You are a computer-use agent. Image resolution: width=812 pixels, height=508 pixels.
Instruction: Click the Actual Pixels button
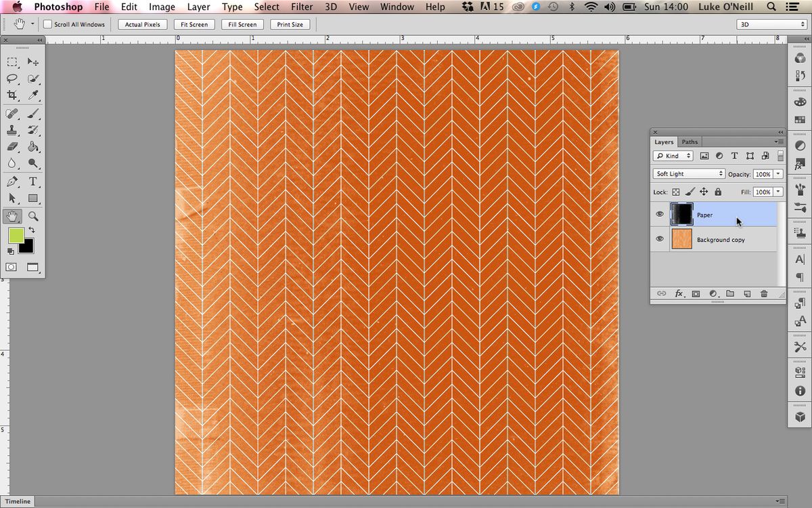(x=142, y=24)
